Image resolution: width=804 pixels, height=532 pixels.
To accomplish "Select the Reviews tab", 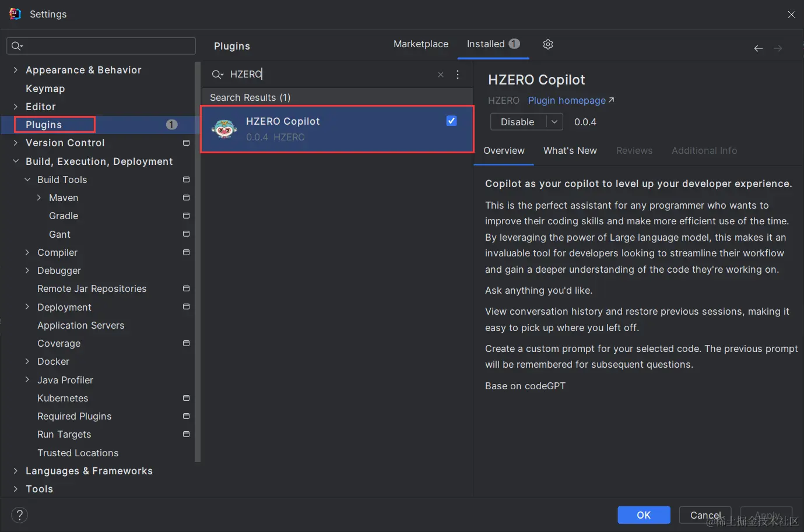I will pyautogui.click(x=634, y=150).
